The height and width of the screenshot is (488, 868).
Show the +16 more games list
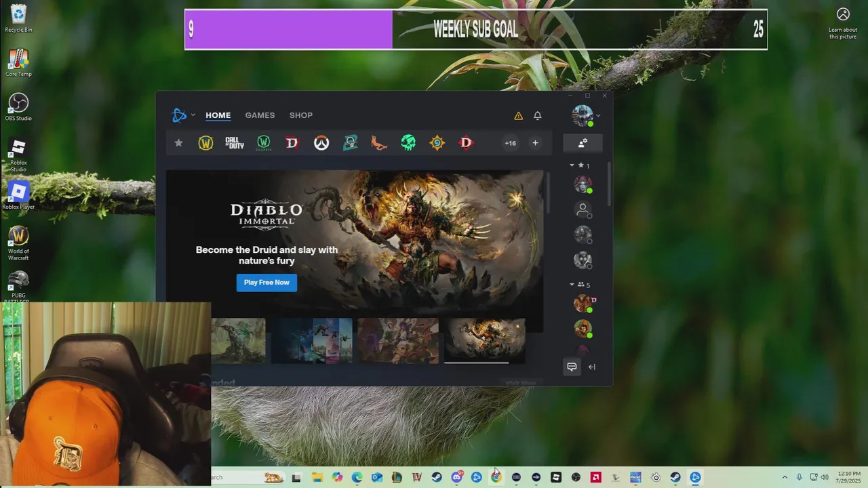click(510, 143)
